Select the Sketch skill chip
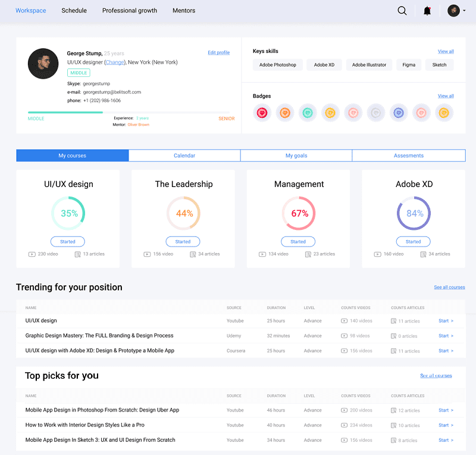 439,65
